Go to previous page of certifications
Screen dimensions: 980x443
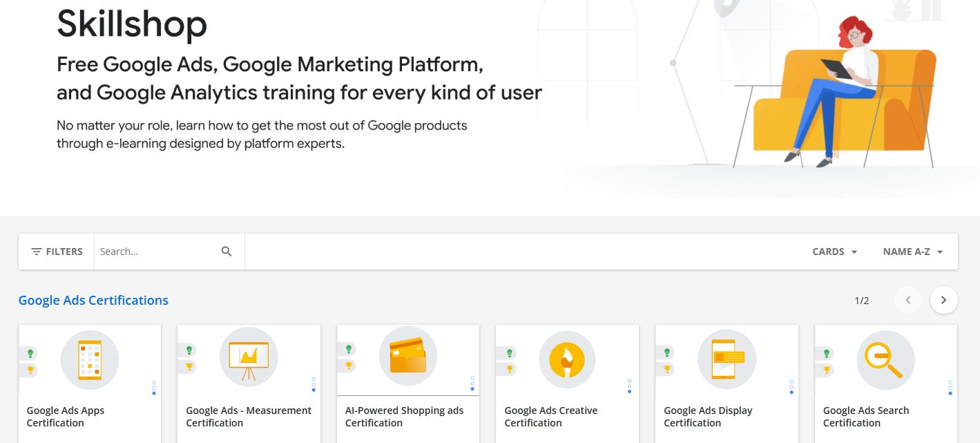click(908, 300)
